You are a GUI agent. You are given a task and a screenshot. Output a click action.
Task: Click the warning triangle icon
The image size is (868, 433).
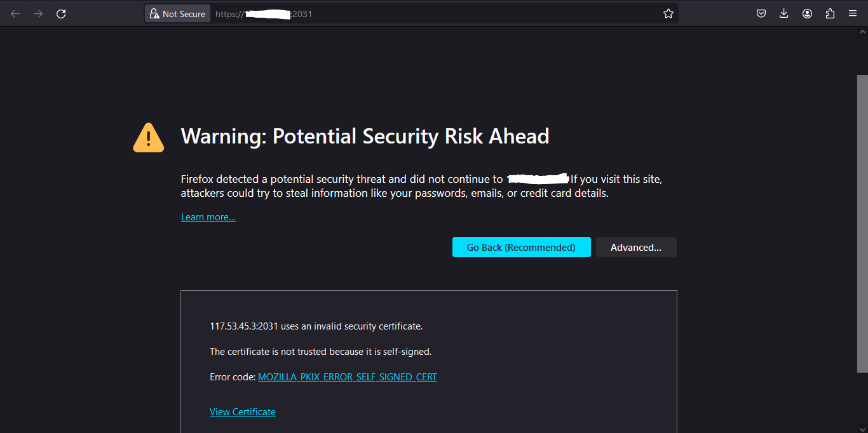tap(148, 137)
